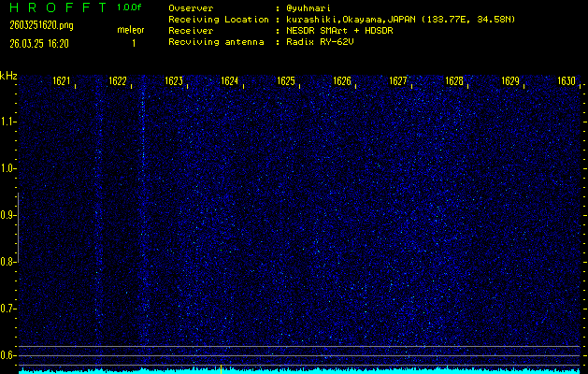The width and height of the screenshot is (588, 374).
Task: Click the 1626 time label
Action: (342, 81)
